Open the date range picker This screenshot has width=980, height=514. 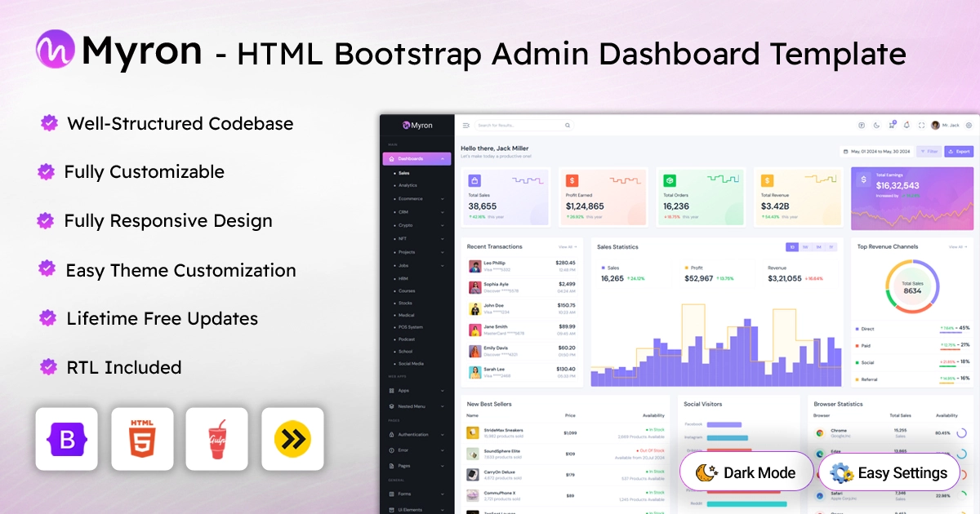point(876,151)
